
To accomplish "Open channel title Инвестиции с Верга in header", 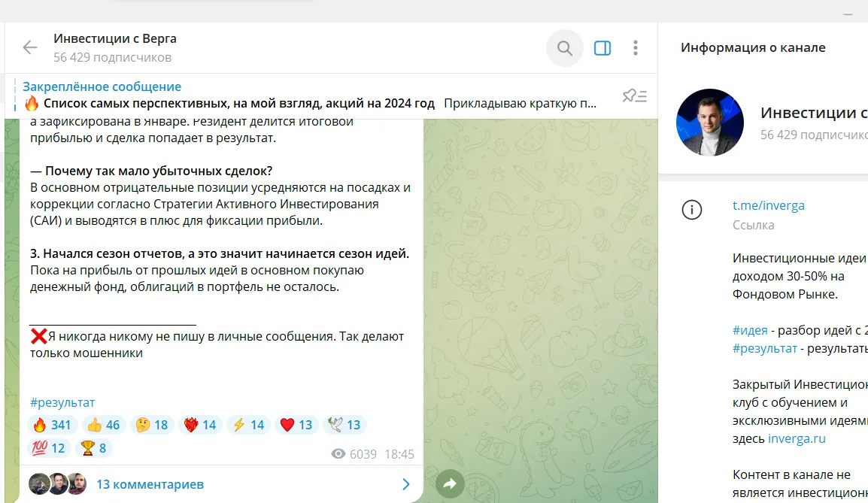I will (114, 39).
